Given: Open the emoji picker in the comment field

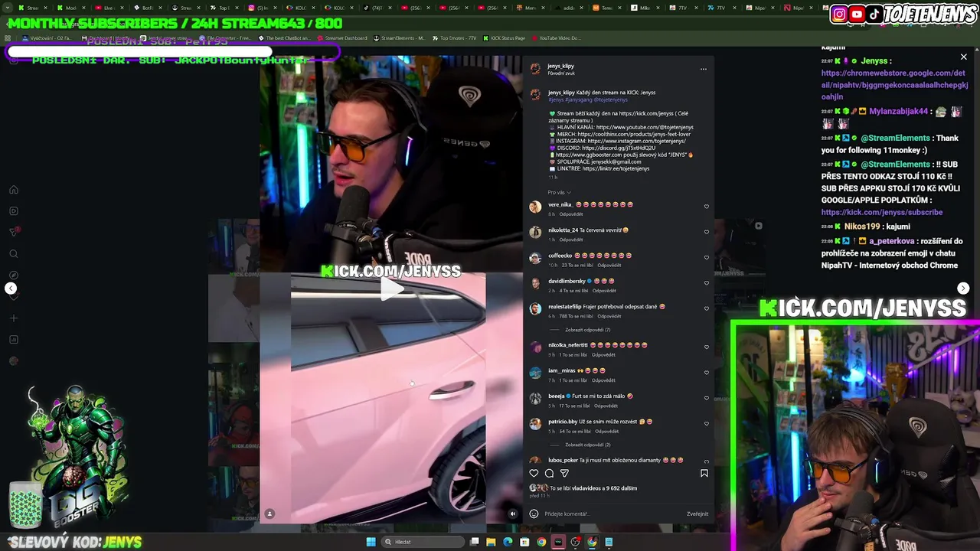Looking at the screenshot, I should (x=534, y=514).
